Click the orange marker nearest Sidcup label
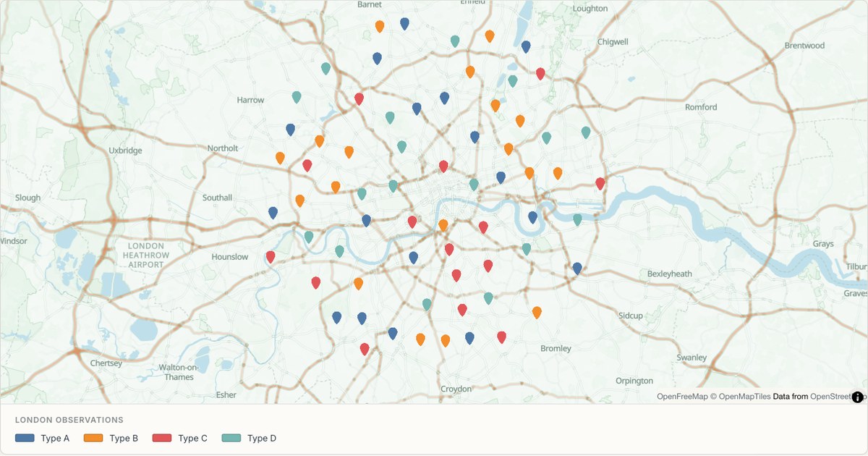 (x=537, y=313)
